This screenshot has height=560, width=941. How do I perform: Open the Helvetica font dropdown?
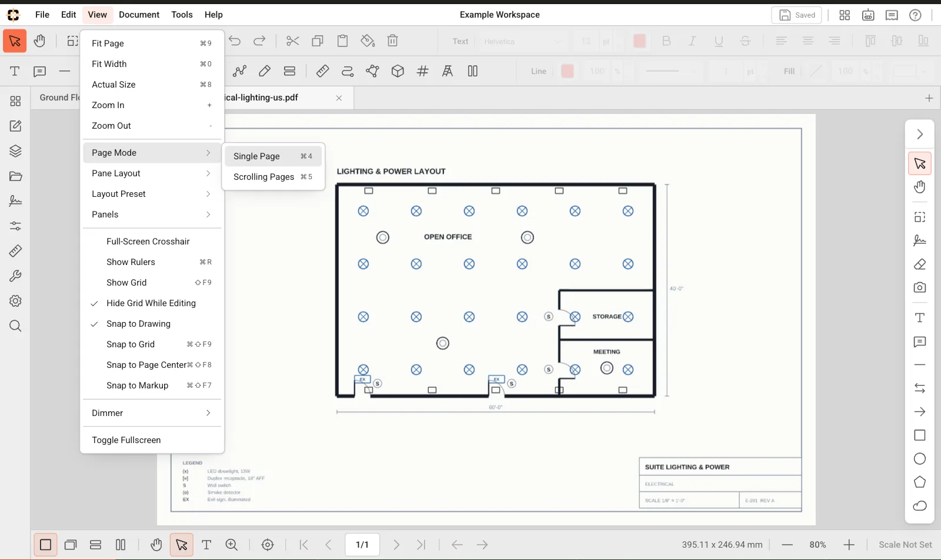tap(523, 41)
